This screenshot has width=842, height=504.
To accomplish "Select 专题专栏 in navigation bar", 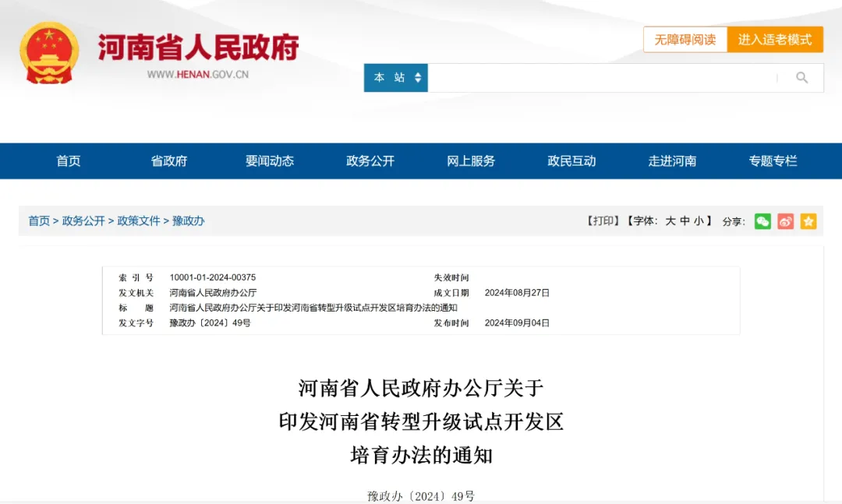I will click(x=773, y=161).
